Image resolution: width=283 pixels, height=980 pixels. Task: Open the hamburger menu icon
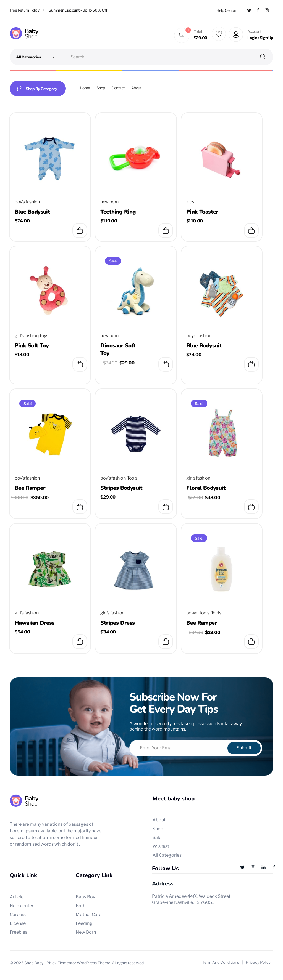pos(271,89)
